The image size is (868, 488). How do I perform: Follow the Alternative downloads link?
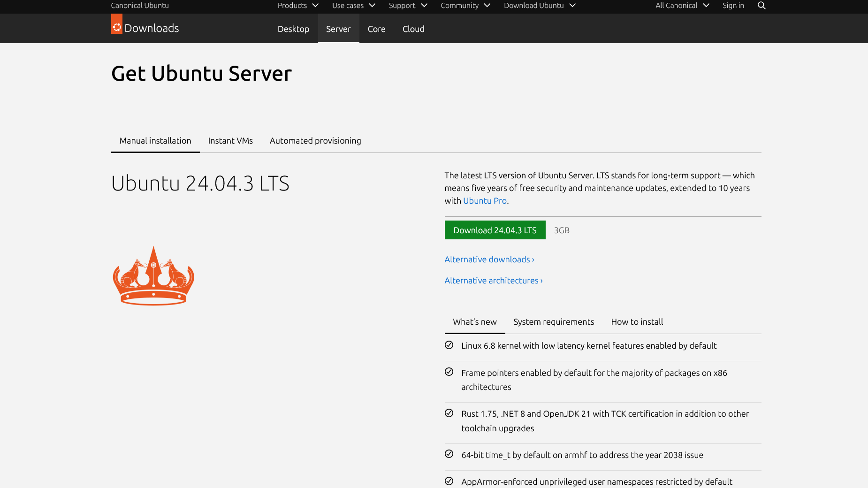pyautogui.click(x=489, y=259)
